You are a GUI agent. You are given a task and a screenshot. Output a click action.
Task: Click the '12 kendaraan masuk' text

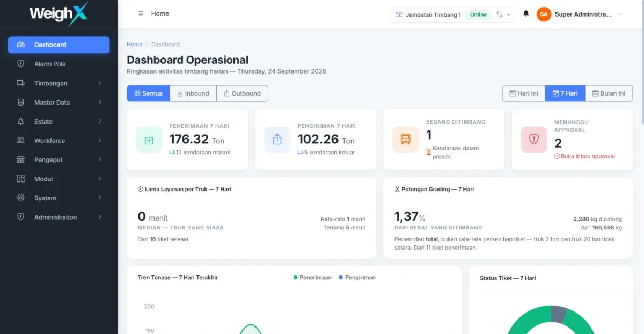click(x=203, y=152)
